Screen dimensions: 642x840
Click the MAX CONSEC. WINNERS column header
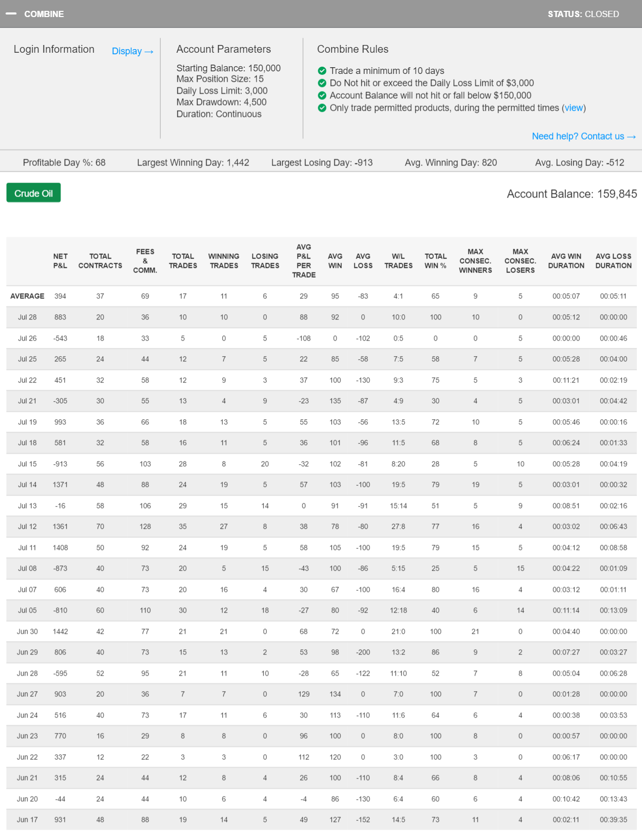475,261
